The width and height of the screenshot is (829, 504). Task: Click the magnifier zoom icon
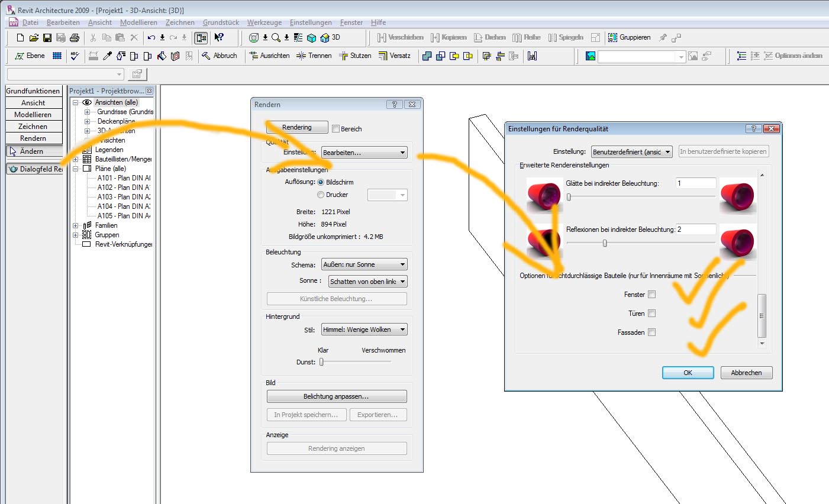tap(276, 38)
